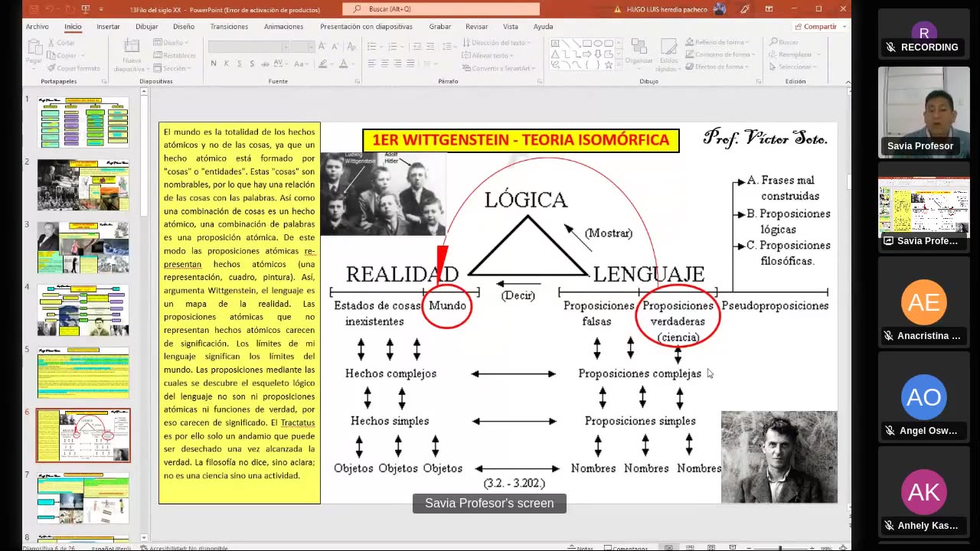Select the star shape in shapes gallery

pyautogui.click(x=609, y=66)
